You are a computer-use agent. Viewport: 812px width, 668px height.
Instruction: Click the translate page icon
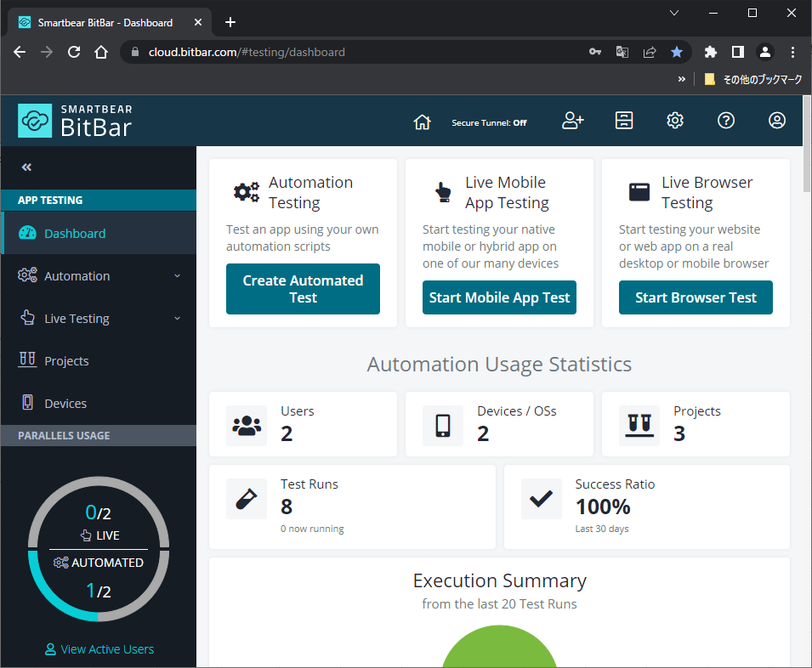click(622, 52)
